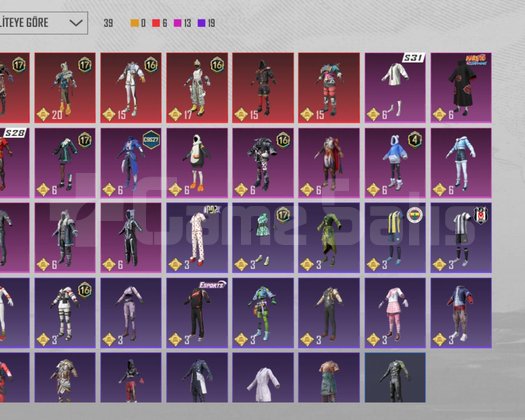Viewport: 525px width, 420px height.
Task: Select the pink rarity filter showing 13
Action: point(182,23)
